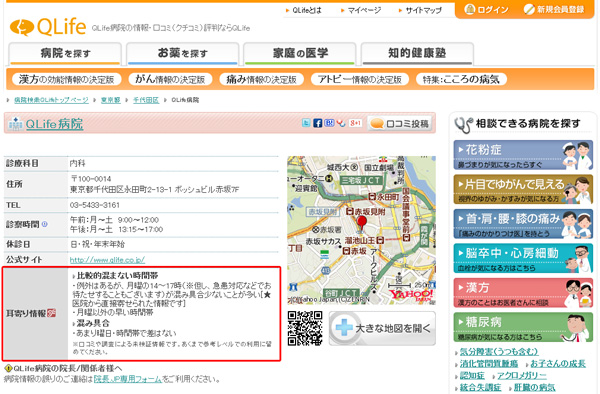This screenshot has height=394, width=600.
Task: Click the 肝臓の病気 link
Action: [534, 387]
